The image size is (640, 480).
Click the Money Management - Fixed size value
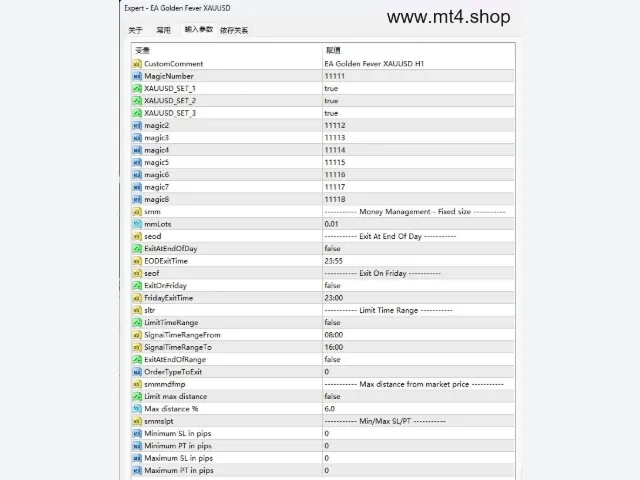[415, 211]
